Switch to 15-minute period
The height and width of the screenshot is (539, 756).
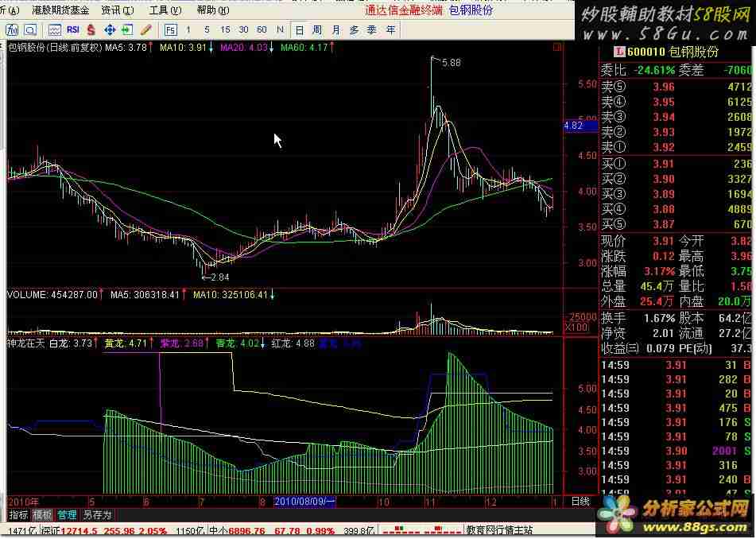[225, 30]
